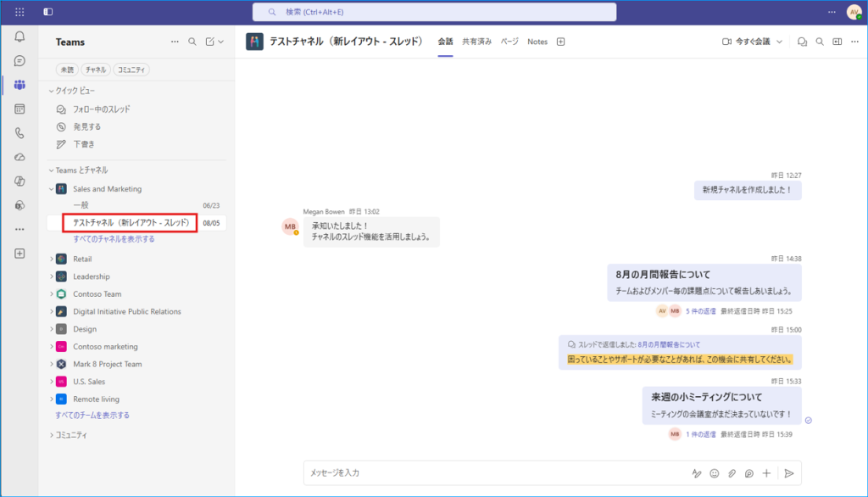Click the Meet now camera button
The width and height of the screenshot is (868, 497).
pyautogui.click(x=746, y=42)
